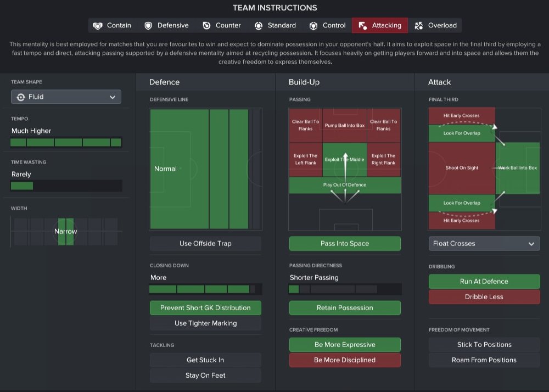Switch to Control mentality
The height and width of the screenshot is (392, 549).
click(327, 25)
